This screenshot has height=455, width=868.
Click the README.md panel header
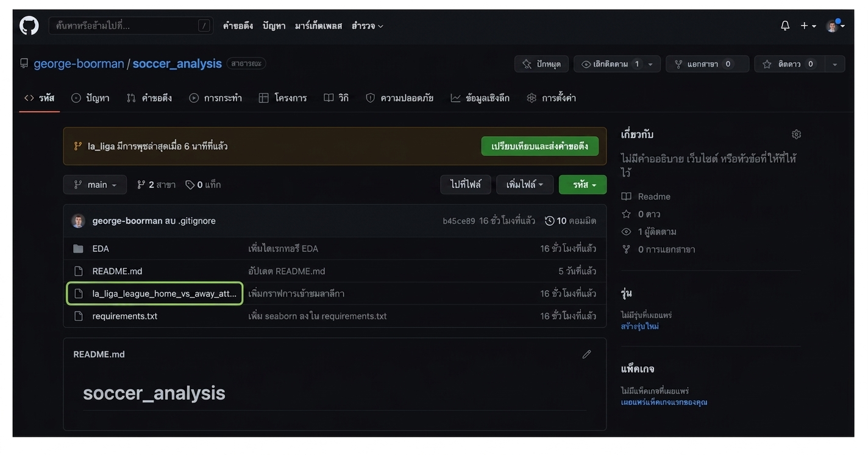[99, 354]
